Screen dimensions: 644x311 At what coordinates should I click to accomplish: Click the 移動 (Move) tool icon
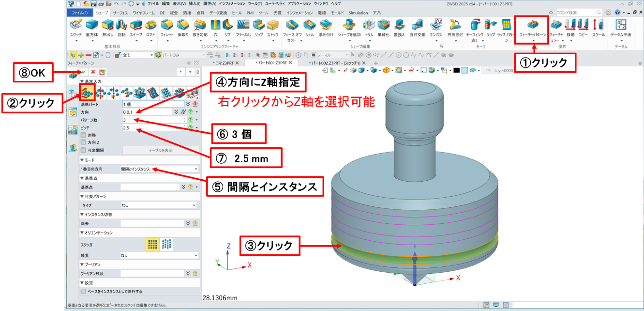570,24
